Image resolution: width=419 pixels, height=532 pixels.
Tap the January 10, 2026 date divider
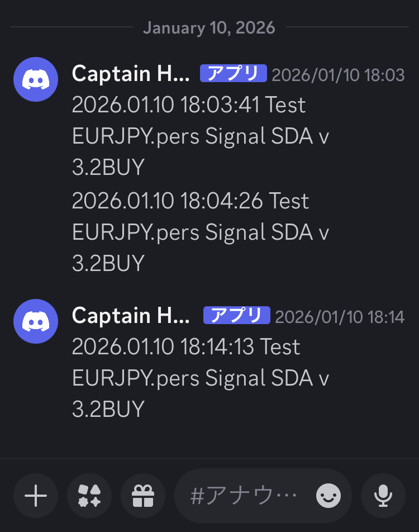209,27
